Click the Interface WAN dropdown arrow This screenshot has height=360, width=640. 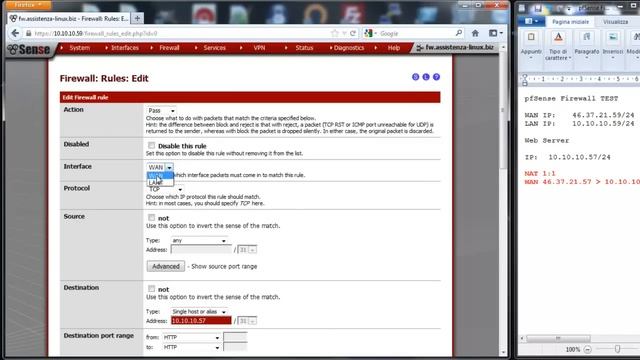[x=169, y=167]
